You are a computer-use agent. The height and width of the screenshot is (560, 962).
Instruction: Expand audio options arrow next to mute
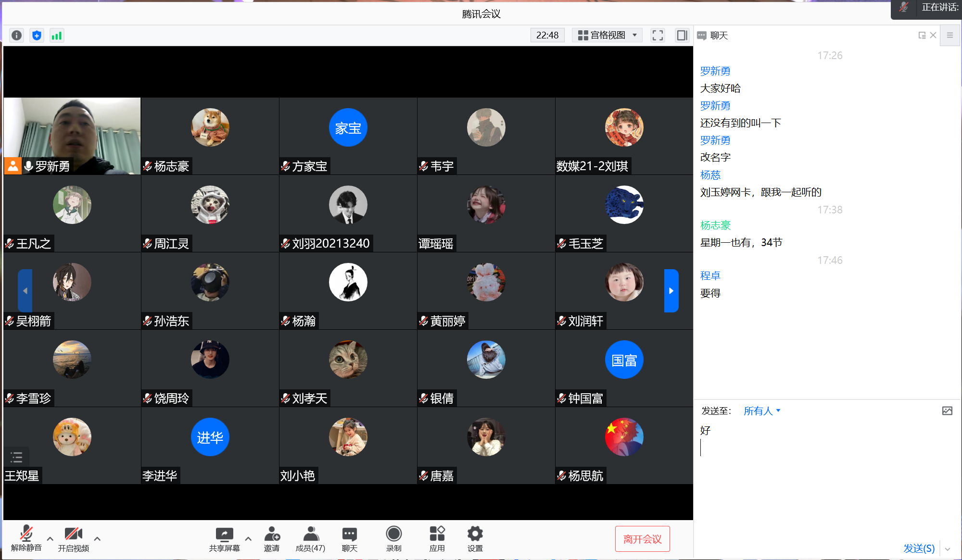tap(50, 539)
